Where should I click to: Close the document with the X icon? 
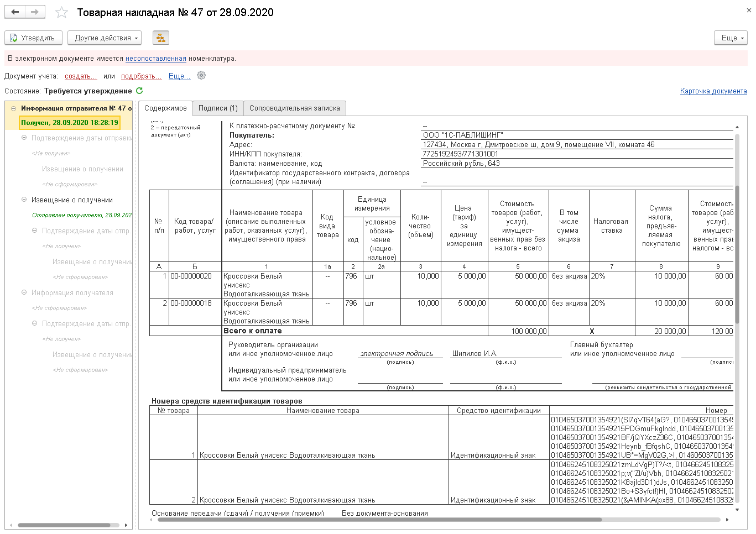tap(749, 11)
